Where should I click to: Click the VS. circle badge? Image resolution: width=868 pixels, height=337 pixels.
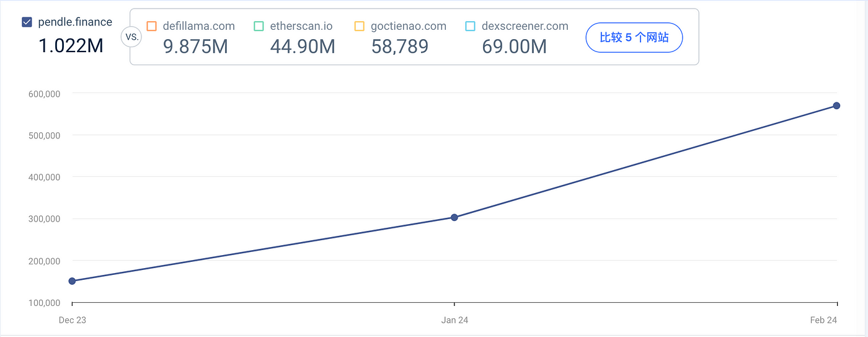coord(131,37)
